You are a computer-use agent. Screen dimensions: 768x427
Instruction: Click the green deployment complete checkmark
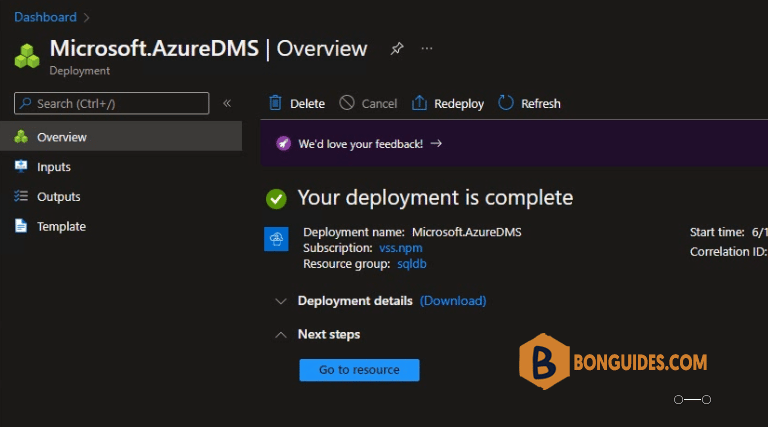276,199
